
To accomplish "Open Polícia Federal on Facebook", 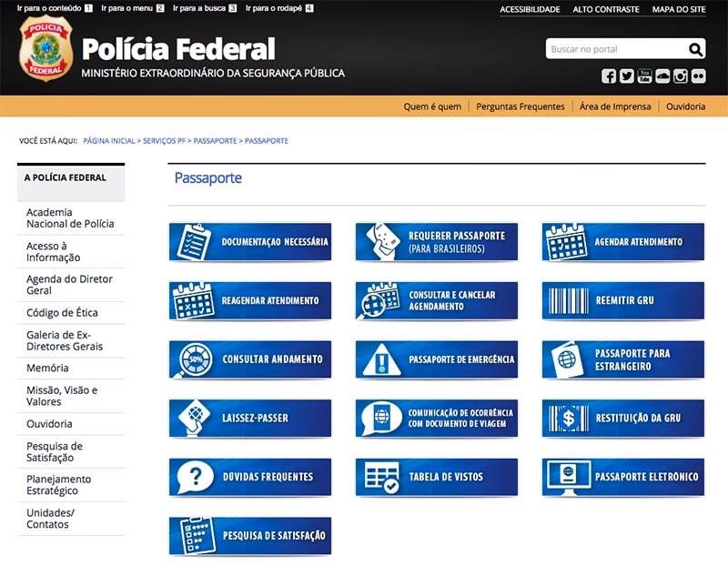I will (x=608, y=76).
